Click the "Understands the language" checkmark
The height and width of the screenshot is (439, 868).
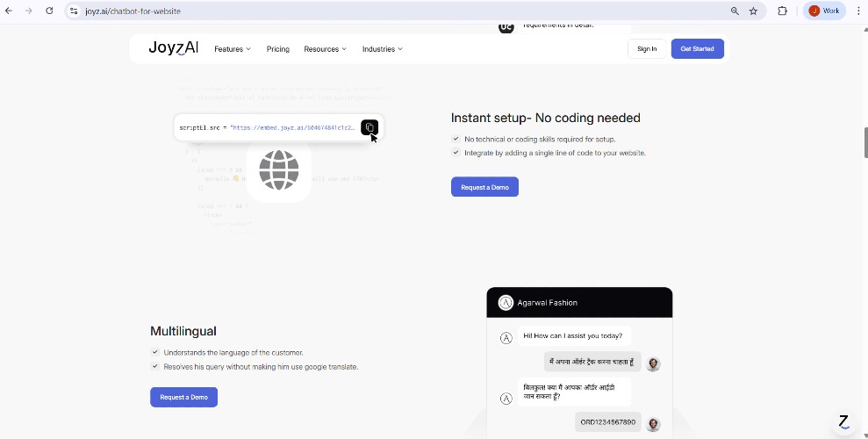(x=154, y=352)
